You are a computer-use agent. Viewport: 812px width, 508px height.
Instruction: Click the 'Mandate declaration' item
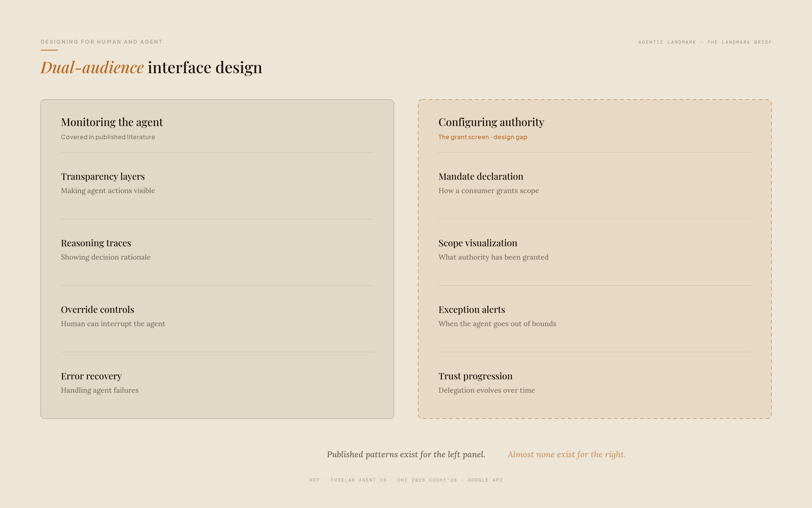pos(481,176)
